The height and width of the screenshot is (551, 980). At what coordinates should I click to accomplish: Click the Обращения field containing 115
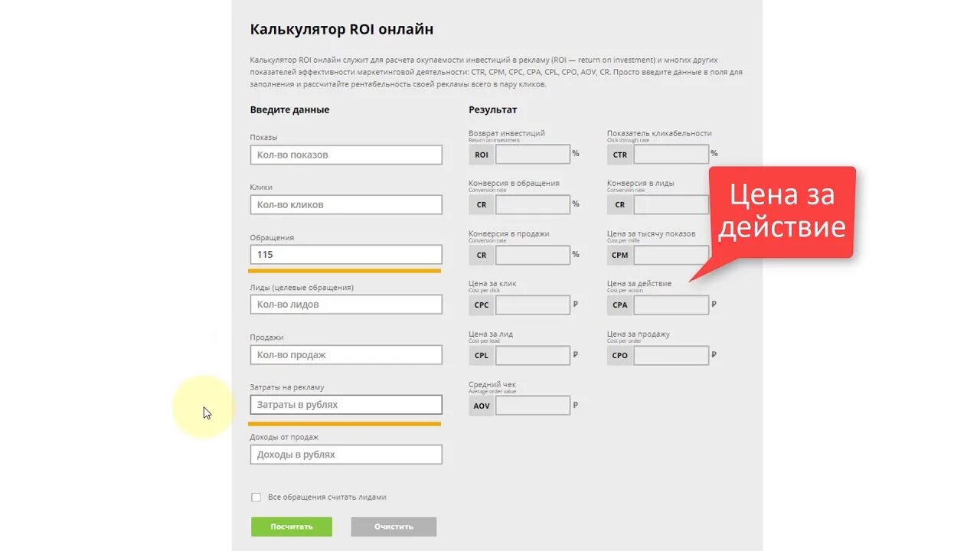point(346,254)
